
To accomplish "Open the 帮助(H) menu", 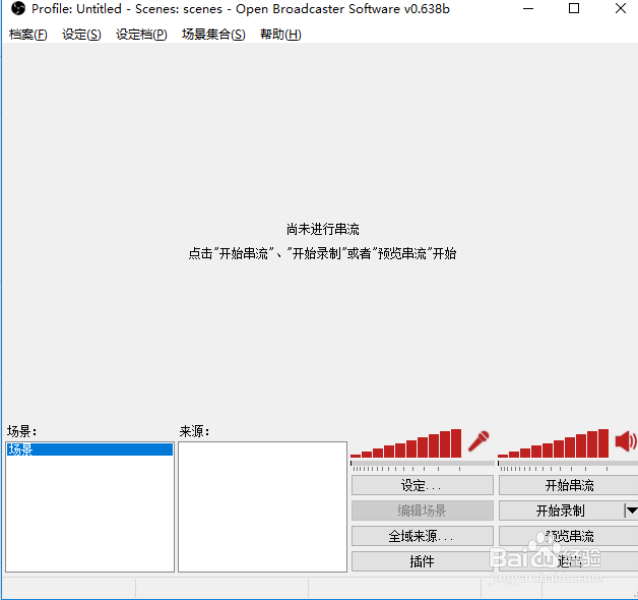I will click(281, 35).
